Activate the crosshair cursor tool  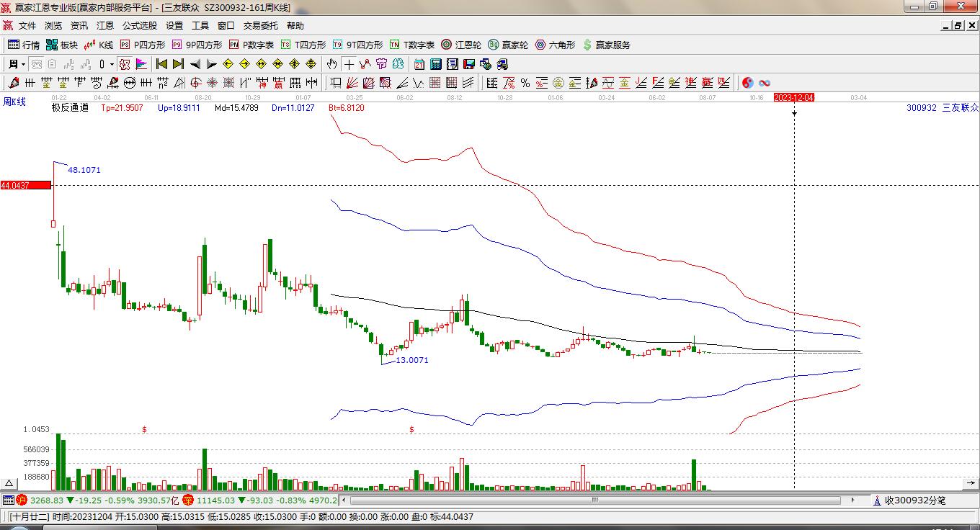[349, 64]
